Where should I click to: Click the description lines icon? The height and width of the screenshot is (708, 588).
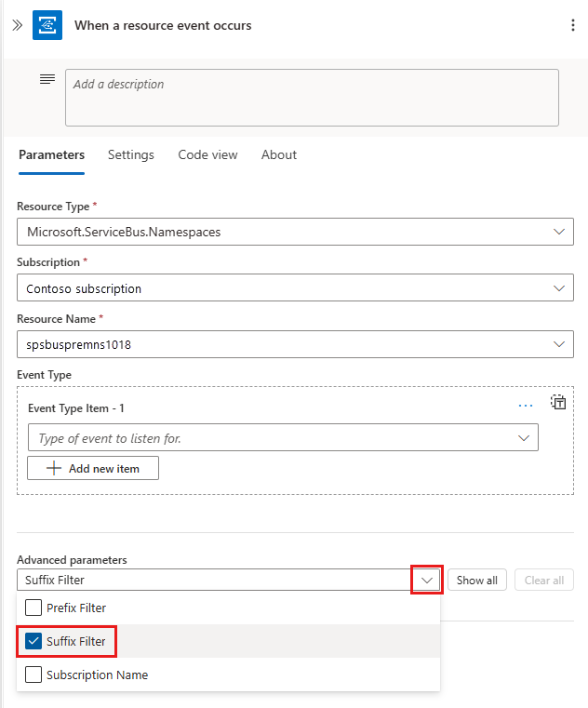click(47, 80)
